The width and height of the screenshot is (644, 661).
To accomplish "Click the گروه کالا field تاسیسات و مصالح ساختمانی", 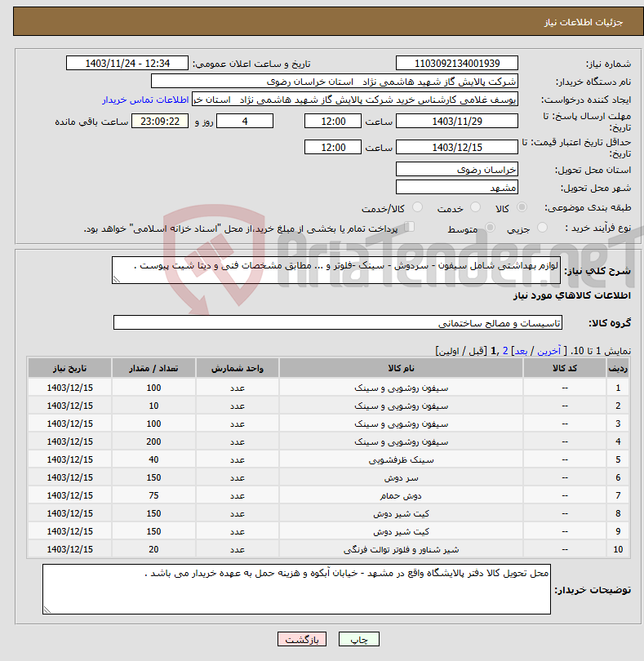I will tap(338, 322).
